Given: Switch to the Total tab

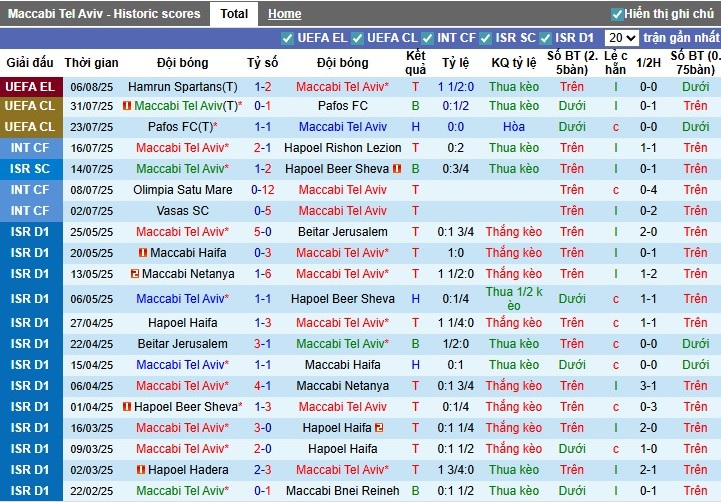Looking at the screenshot, I should click(x=234, y=14).
